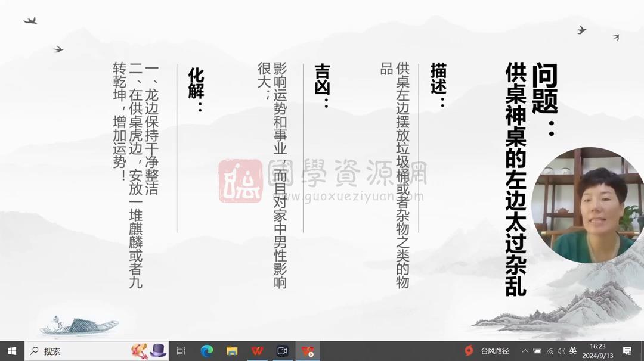Open the screen recording camera app

tap(282, 351)
